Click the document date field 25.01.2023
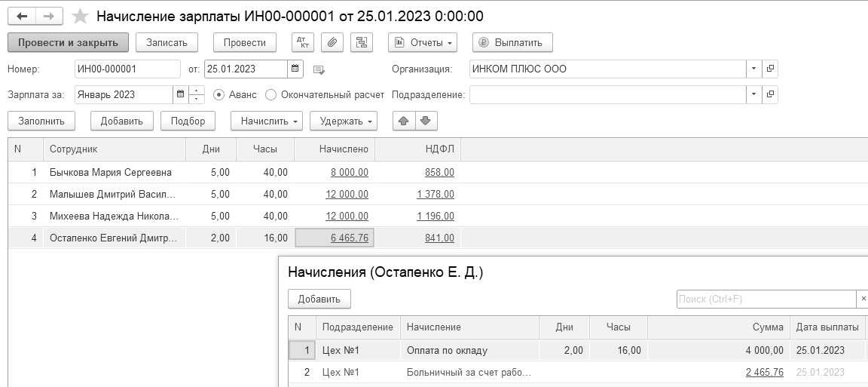Screen dimensions: 868x387 [246, 69]
